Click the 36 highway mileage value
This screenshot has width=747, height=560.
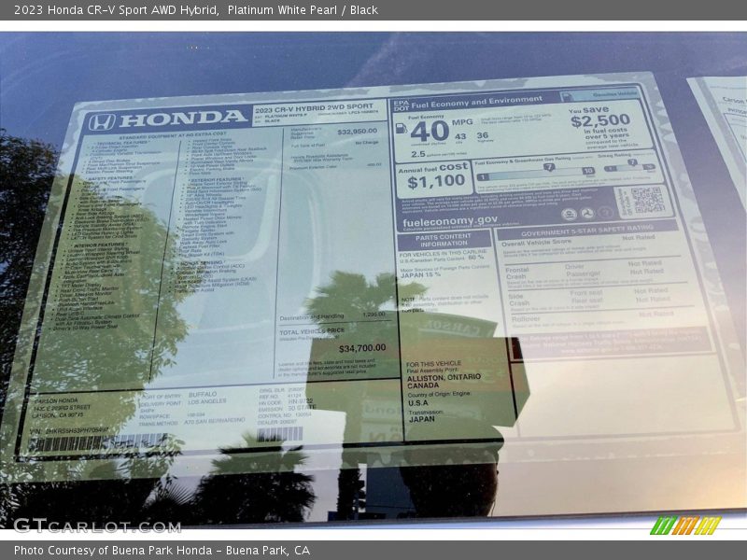point(483,135)
